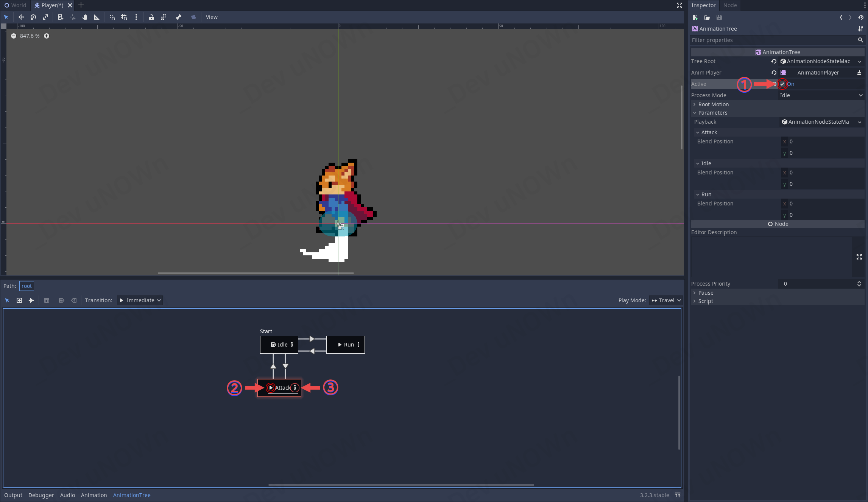Click the Ruler mode tool

[x=97, y=17]
